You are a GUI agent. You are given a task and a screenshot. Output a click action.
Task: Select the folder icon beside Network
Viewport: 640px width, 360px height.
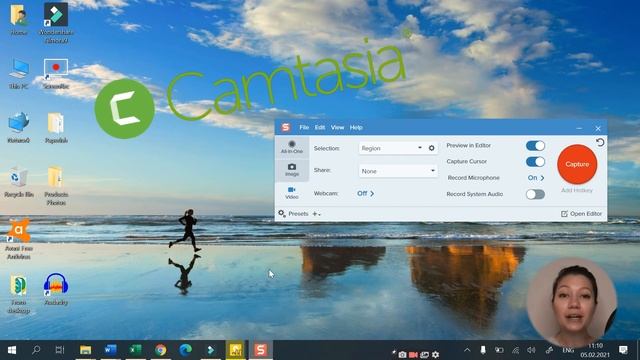56,127
